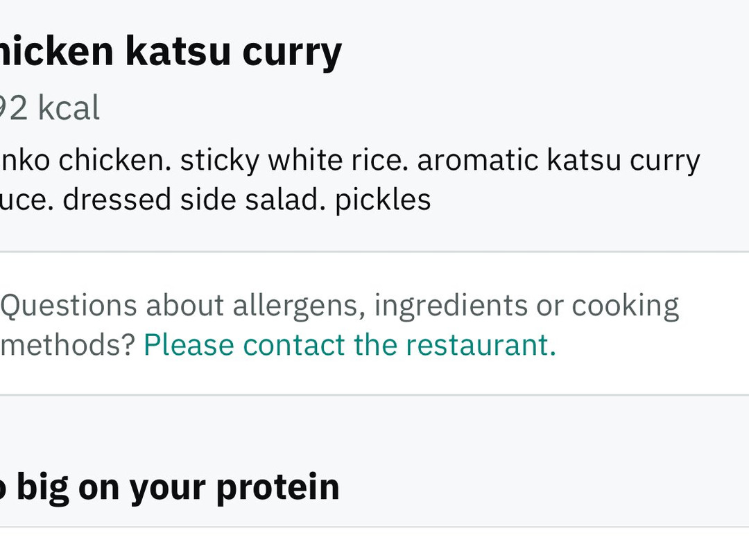Click the word 'ingredients' in the allergen notice
This screenshot has width=749, height=560.
click(x=451, y=306)
